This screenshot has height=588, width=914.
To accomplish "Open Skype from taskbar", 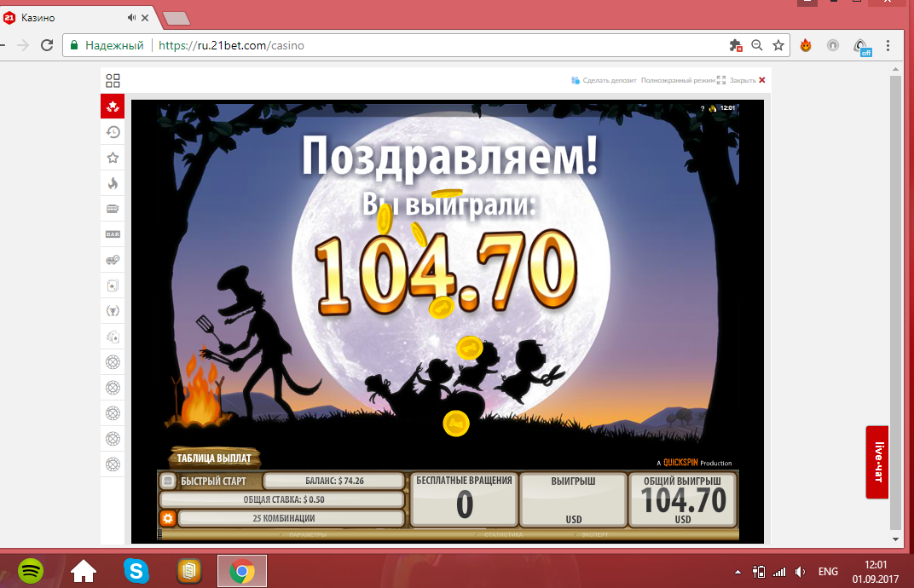I will [x=136, y=571].
